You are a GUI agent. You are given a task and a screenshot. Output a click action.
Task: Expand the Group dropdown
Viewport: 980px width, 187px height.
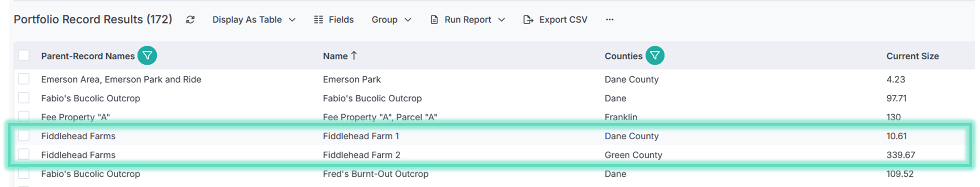coord(391,20)
